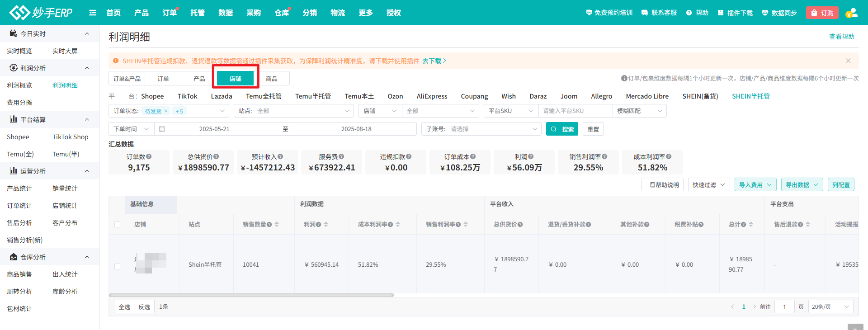The width and height of the screenshot is (868, 330).
Task: Click the calendar icon in date range
Action: click(x=162, y=129)
